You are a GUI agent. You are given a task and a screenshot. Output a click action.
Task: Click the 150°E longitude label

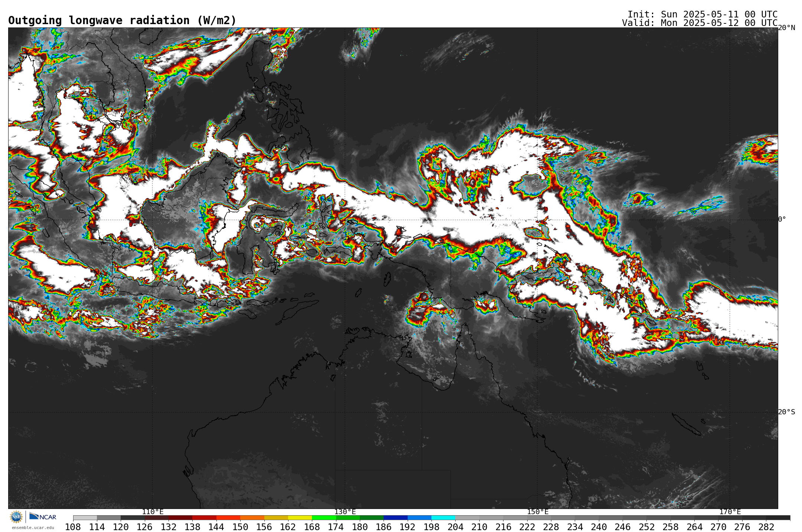coord(538,512)
